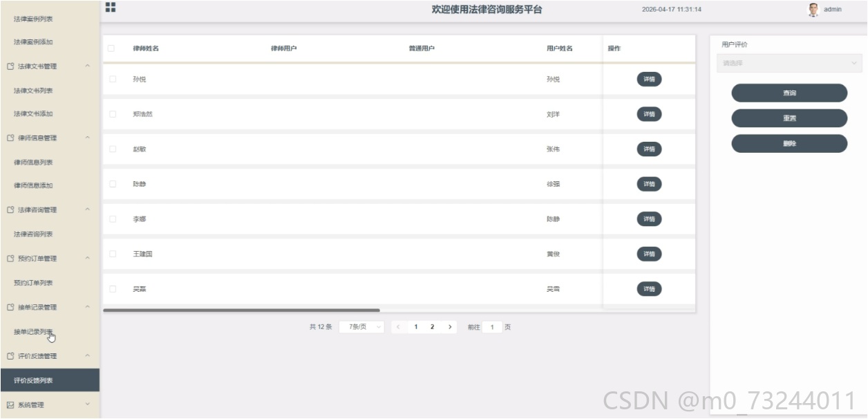Select the checkbox for lawyer 赵敏
This screenshot has height=419, width=868.
113,149
